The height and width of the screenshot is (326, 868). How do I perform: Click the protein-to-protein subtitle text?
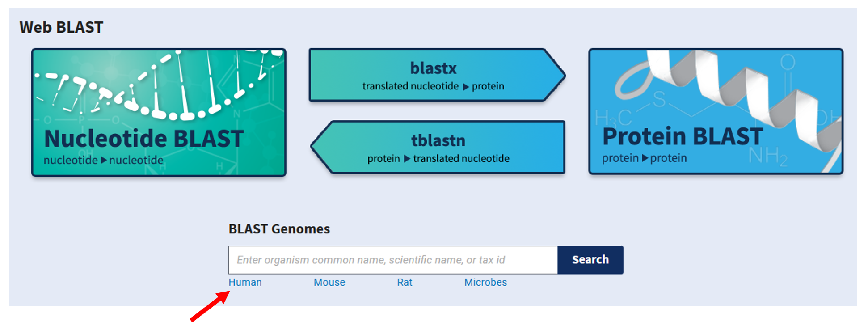[x=644, y=158]
